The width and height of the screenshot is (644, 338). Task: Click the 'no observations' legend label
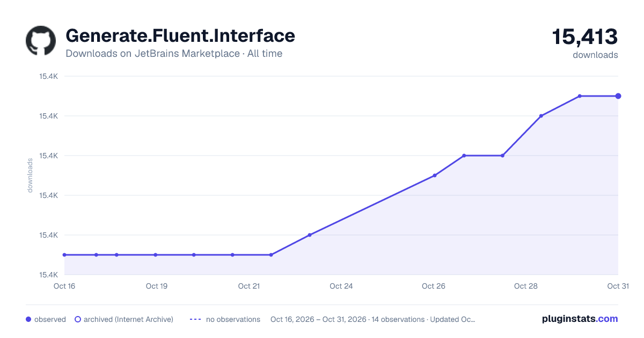coord(233,319)
